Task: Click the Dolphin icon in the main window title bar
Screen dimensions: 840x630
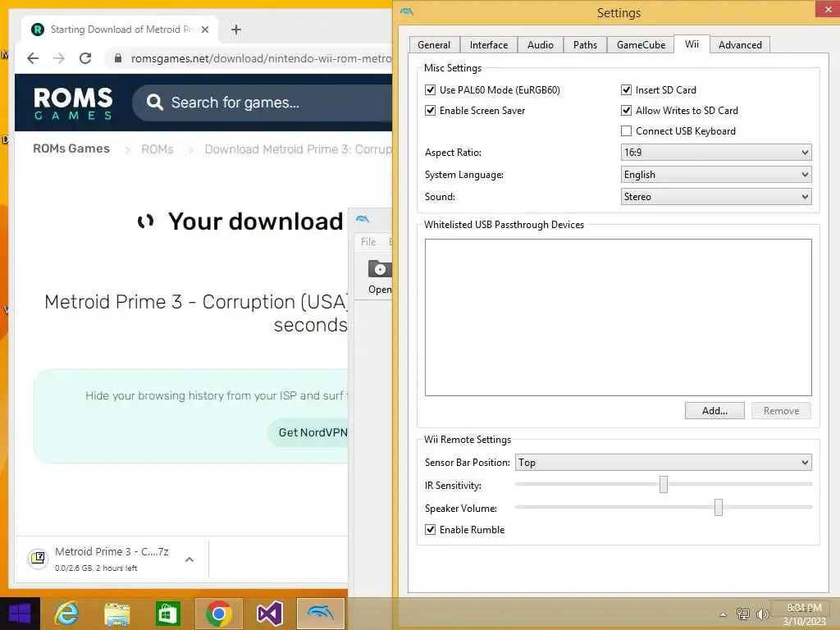Action: tap(363, 218)
